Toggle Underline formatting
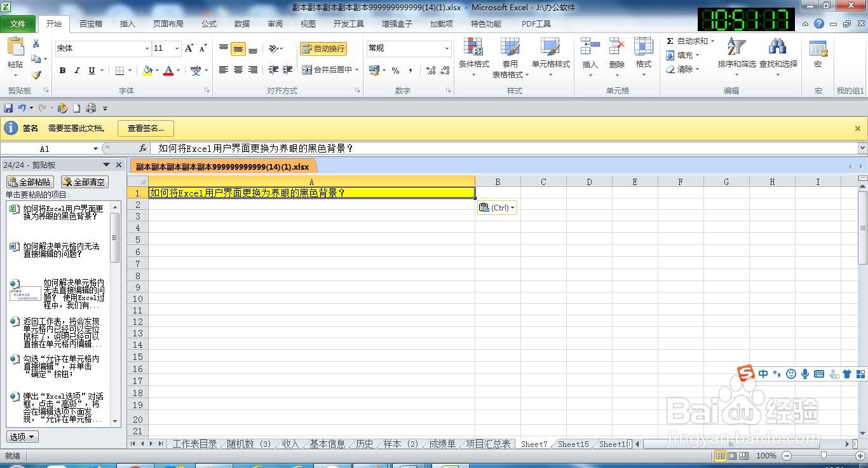The width and height of the screenshot is (868, 468). 92,71
